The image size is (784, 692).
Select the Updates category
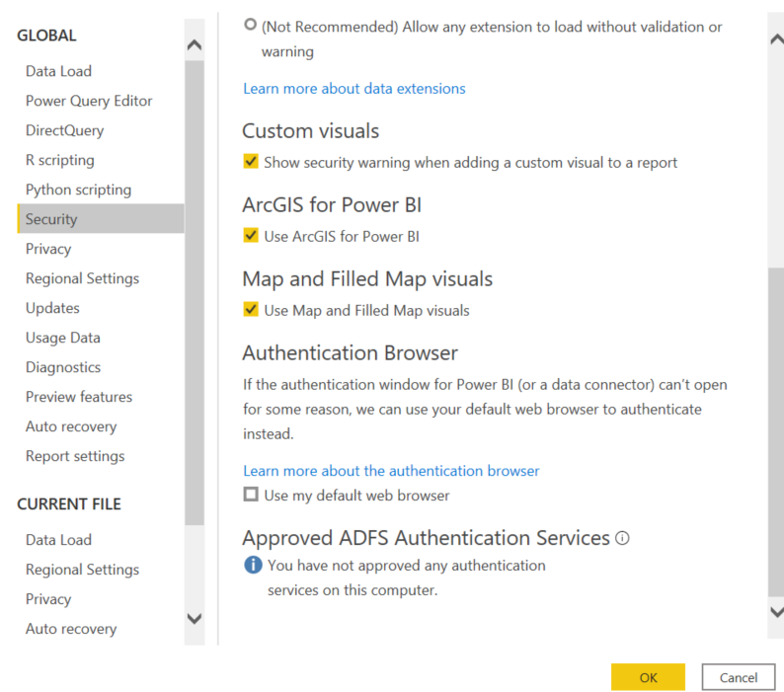click(52, 307)
